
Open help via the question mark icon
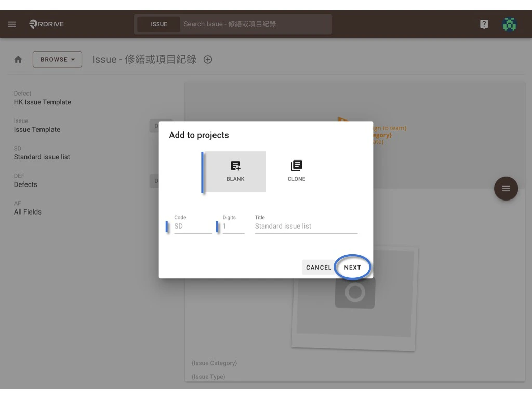484,24
